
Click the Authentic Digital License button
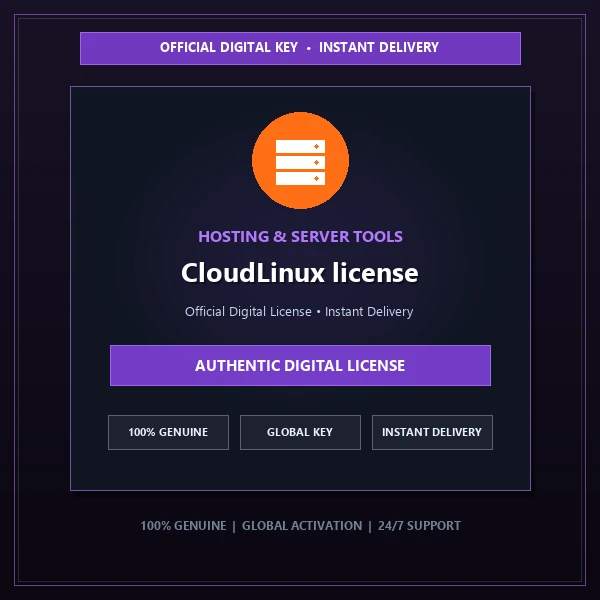[x=300, y=365]
